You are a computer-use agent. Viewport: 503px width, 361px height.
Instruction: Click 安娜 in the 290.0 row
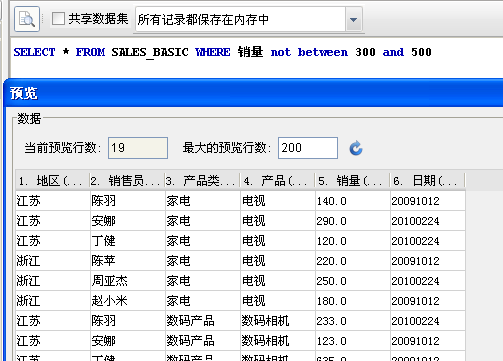point(128,221)
